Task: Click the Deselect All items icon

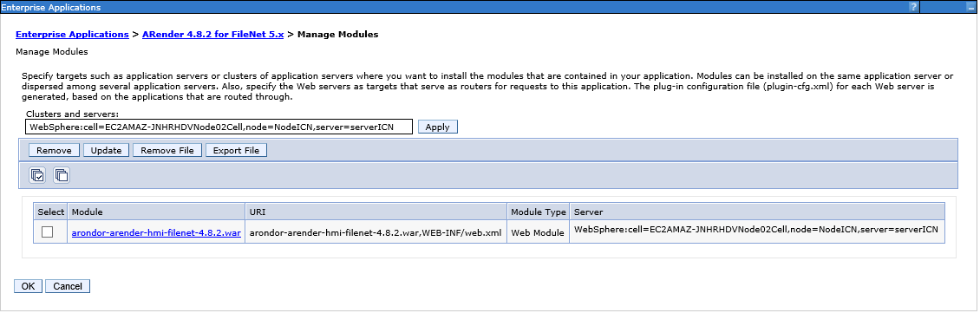Action: coord(62,175)
